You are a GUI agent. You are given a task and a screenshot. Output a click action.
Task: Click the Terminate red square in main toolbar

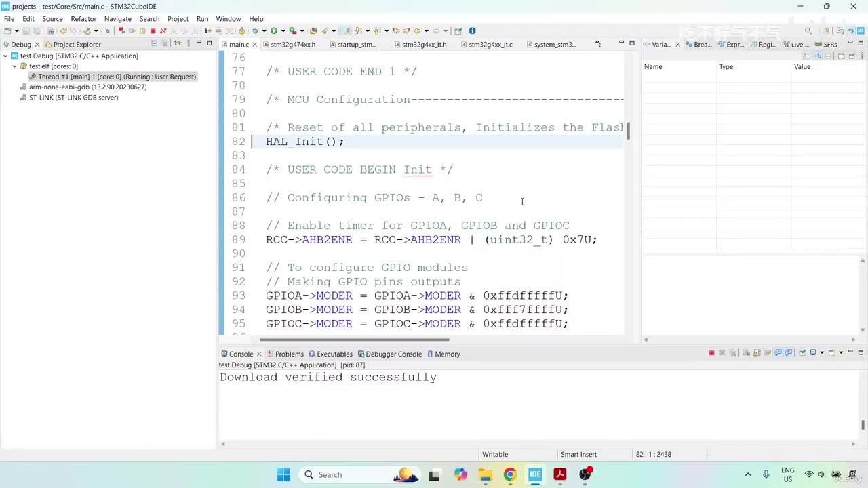pyautogui.click(x=153, y=30)
